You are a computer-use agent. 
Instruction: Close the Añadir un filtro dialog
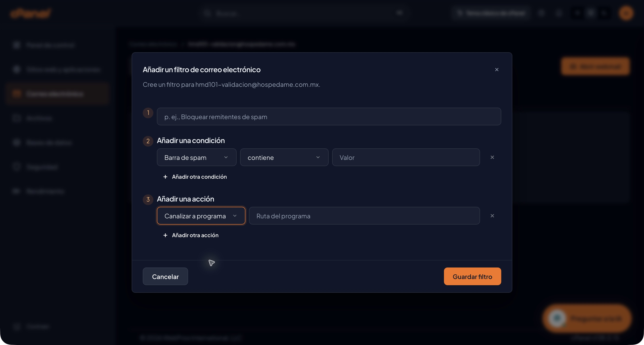[497, 70]
